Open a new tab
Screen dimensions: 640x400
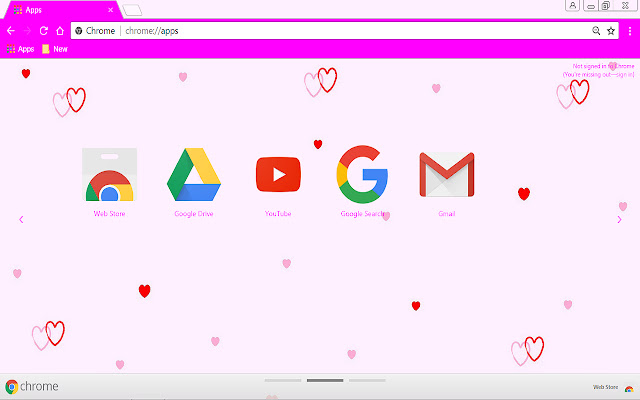tap(132, 10)
